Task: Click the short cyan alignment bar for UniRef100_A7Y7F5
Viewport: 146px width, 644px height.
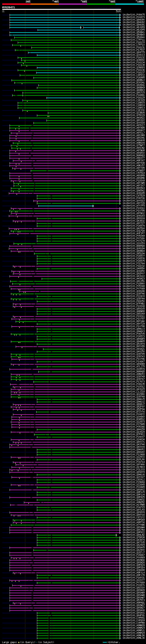Action: tap(66, 206)
